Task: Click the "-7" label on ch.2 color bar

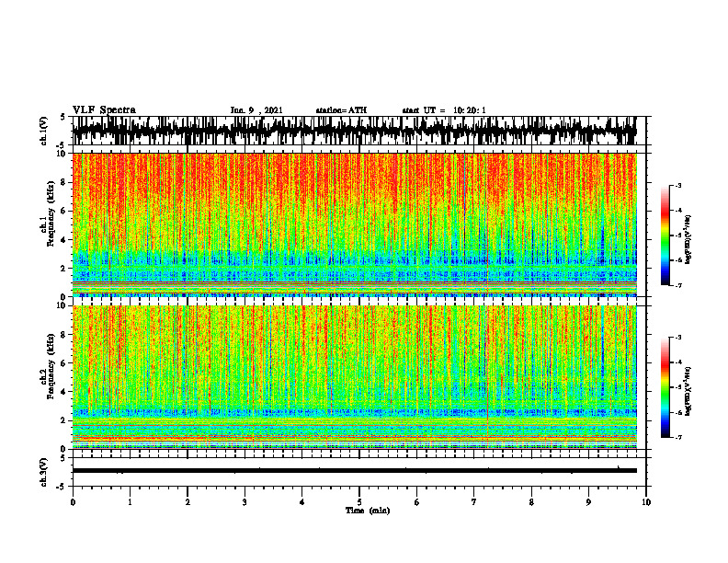Action: (677, 438)
